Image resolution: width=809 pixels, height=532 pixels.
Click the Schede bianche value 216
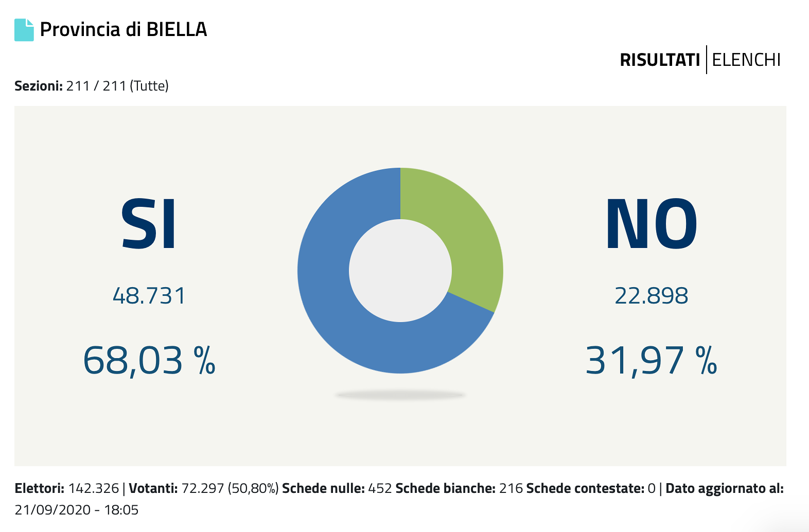pos(511,488)
